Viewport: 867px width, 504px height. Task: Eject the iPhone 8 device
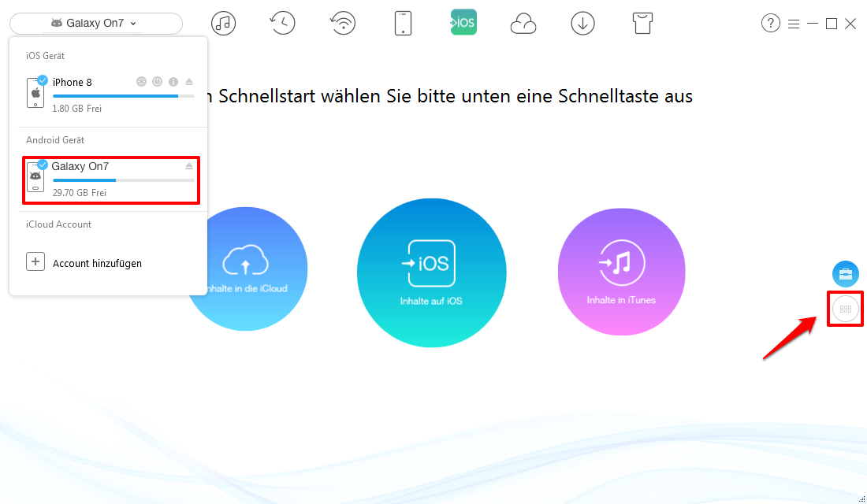(189, 82)
